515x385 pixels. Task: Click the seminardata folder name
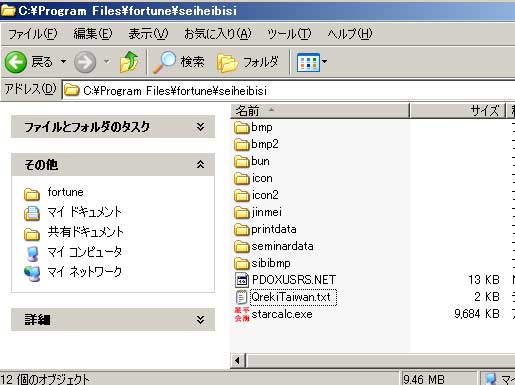pos(282,246)
